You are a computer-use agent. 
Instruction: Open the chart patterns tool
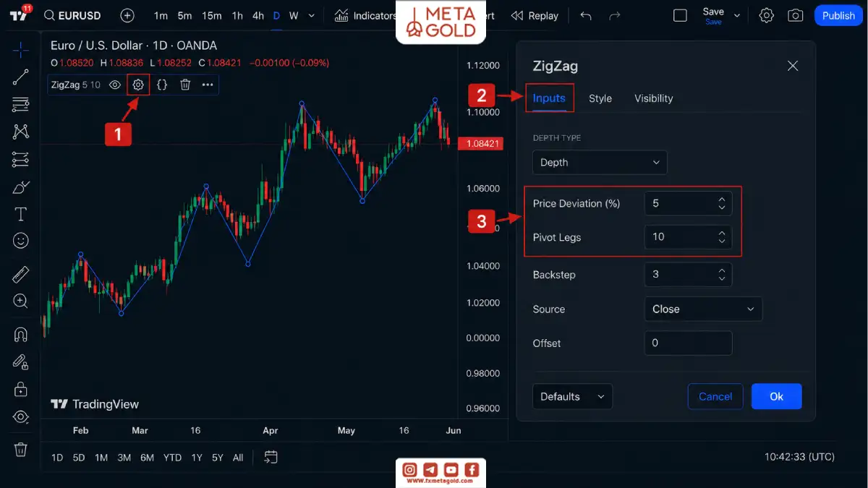click(21, 132)
